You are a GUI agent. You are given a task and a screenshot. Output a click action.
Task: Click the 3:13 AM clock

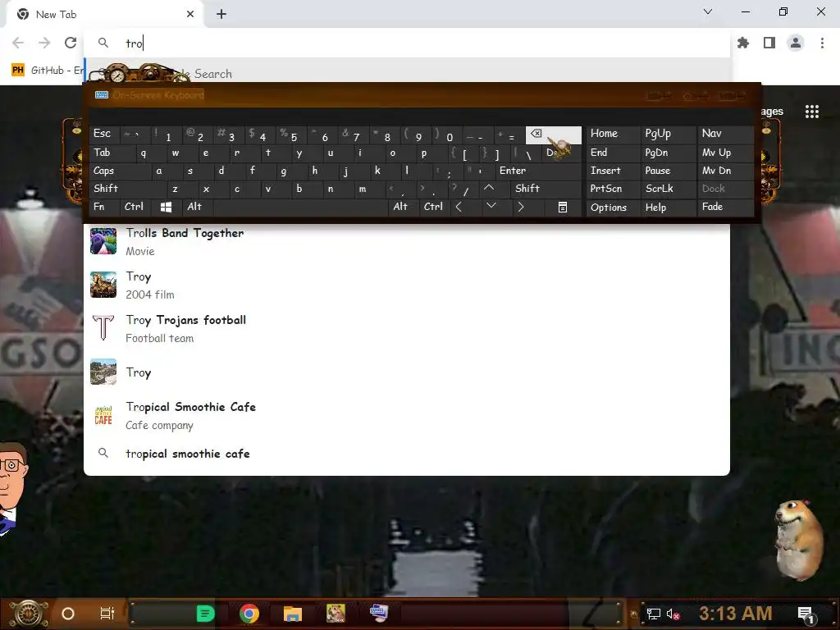coord(735,614)
